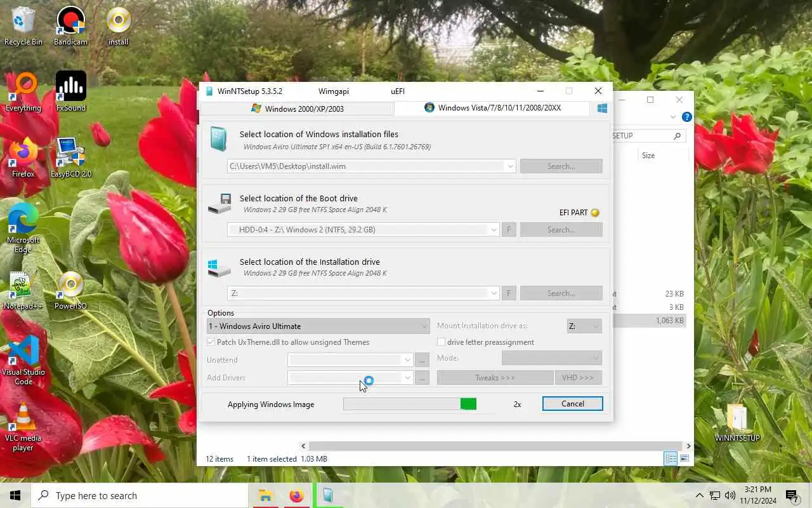Screen dimensions: 812x508
Task: Click the F button beside Boot drive
Action: (x=508, y=230)
